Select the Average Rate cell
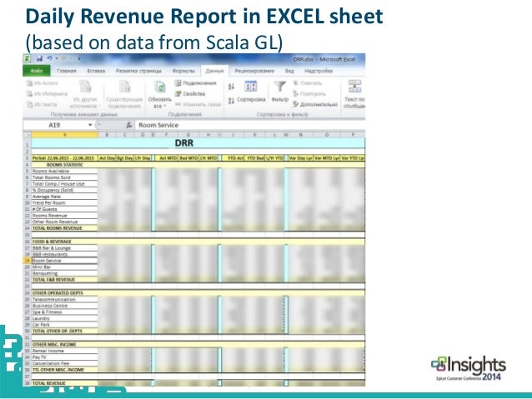The image size is (532, 399). coord(64,197)
